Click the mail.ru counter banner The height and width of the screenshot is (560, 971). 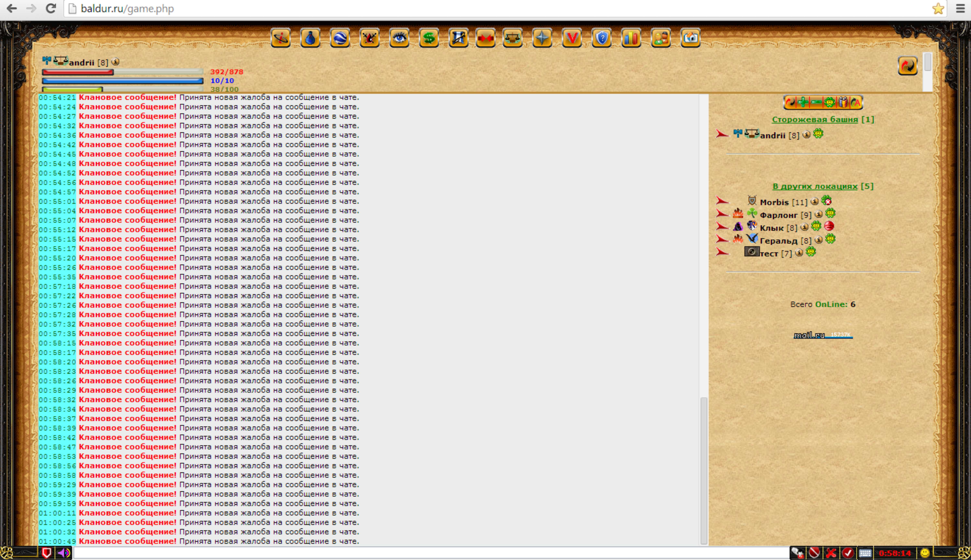pos(823,335)
